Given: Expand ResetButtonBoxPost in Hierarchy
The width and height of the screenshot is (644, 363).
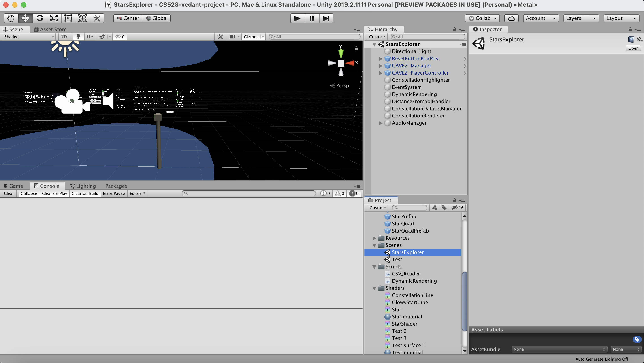Looking at the screenshot, I should coord(380,59).
